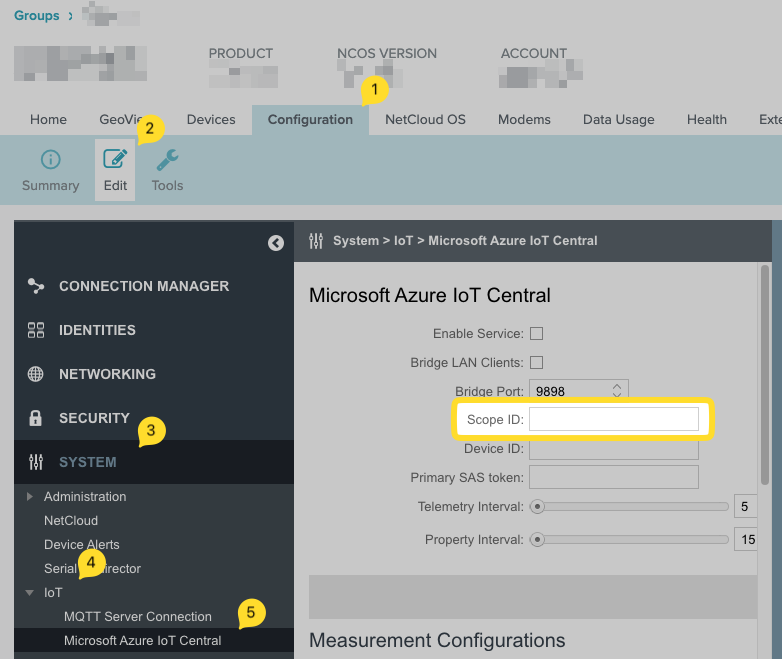Enable the Enable Service checkbox
This screenshot has height=659, width=782.
click(537, 333)
